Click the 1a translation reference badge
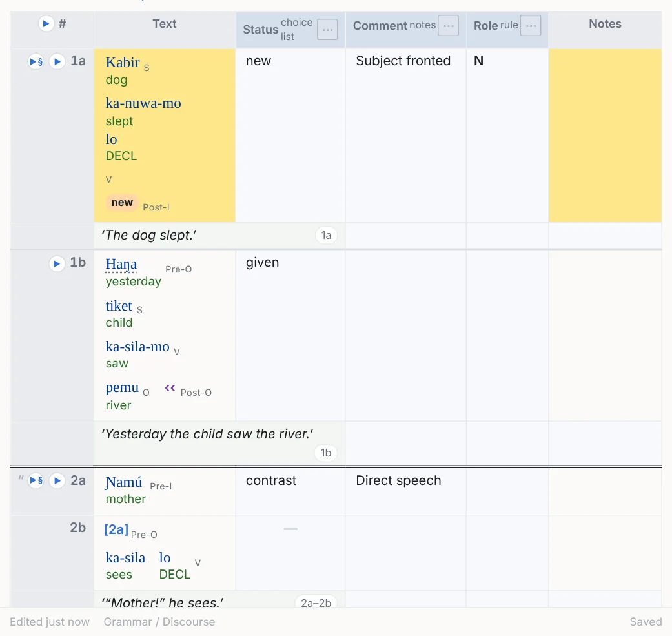The height and width of the screenshot is (636, 672). point(326,235)
